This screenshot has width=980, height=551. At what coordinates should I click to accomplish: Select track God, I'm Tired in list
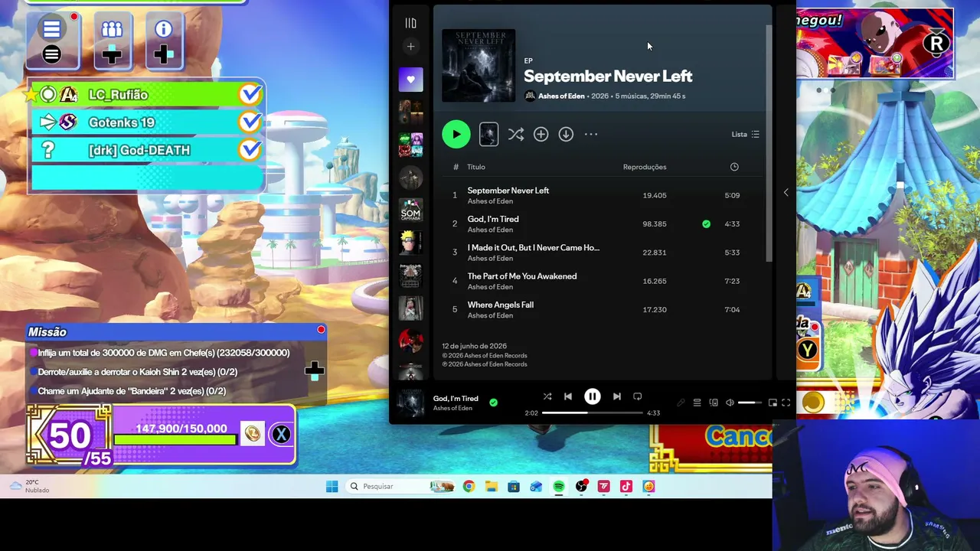click(x=603, y=224)
